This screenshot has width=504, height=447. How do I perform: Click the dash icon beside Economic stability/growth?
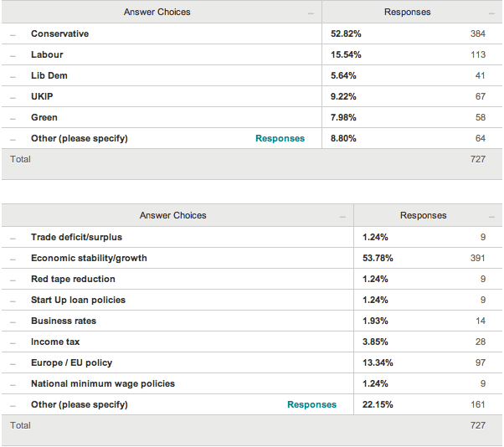pyautogui.click(x=13, y=259)
